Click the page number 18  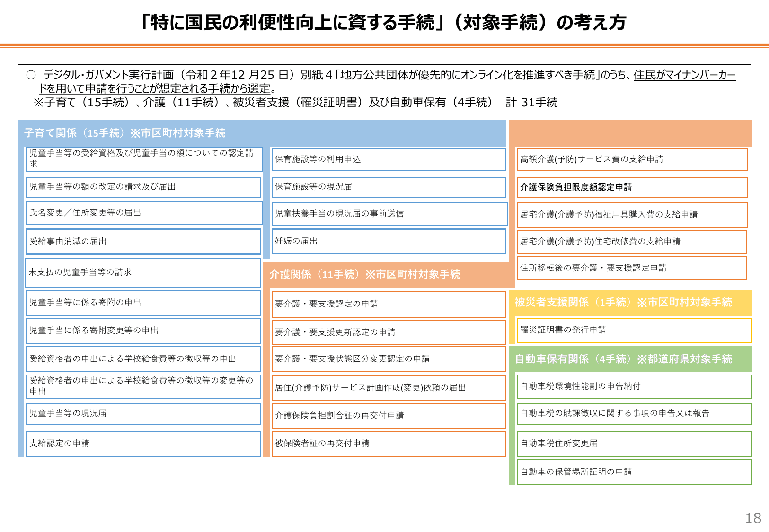coord(753,517)
